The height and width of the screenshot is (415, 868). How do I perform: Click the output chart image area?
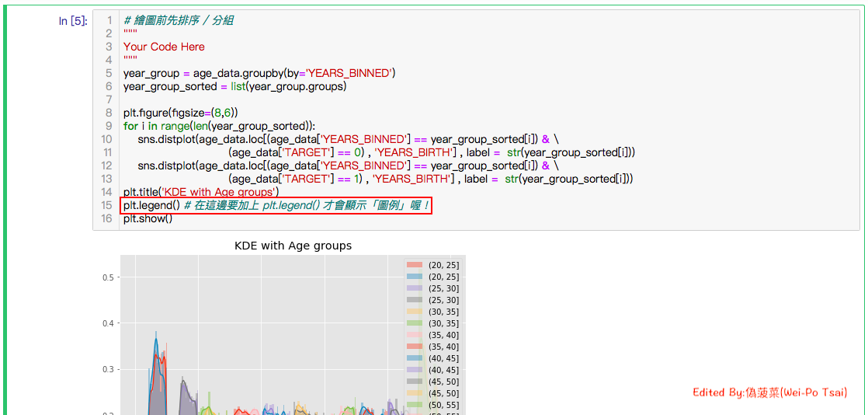click(x=283, y=327)
